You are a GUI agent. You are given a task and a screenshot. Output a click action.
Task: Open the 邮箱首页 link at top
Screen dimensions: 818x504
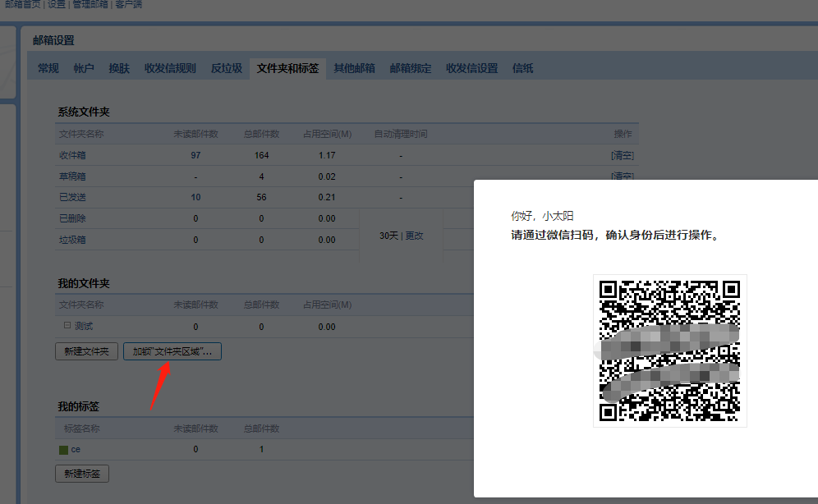[21, 4]
